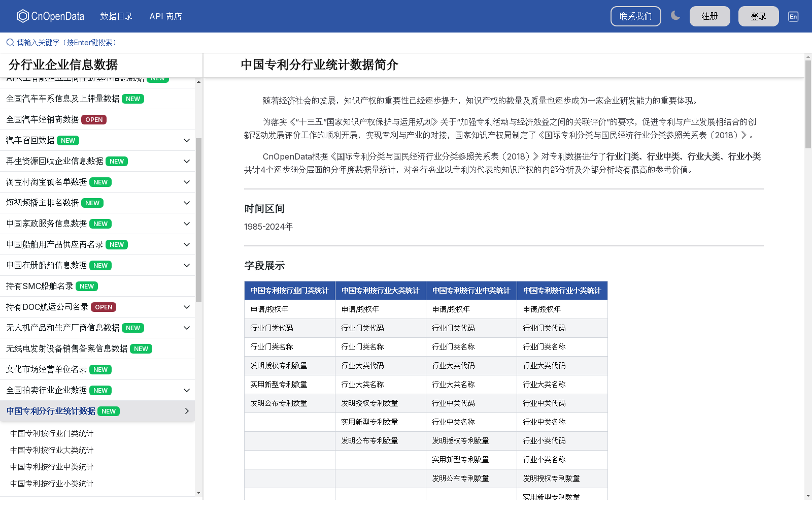Open 全国汽车车系信息及上牌量数据 item
This screenshot has width=812, height=508.
tap(97, 99)
